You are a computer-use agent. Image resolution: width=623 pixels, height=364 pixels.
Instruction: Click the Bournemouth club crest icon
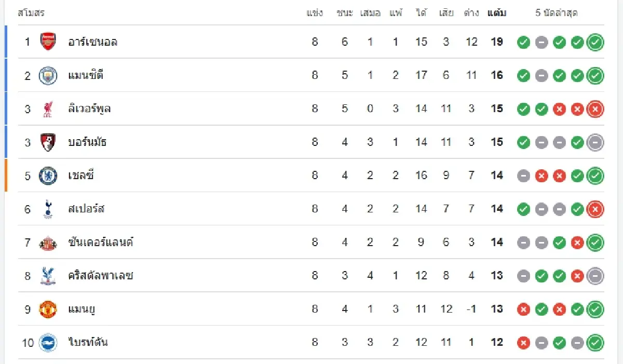[48, 142]
